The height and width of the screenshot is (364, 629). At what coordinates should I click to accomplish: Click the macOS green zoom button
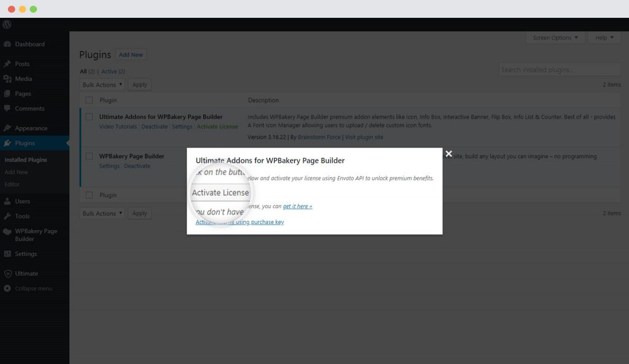coord(33,9)
